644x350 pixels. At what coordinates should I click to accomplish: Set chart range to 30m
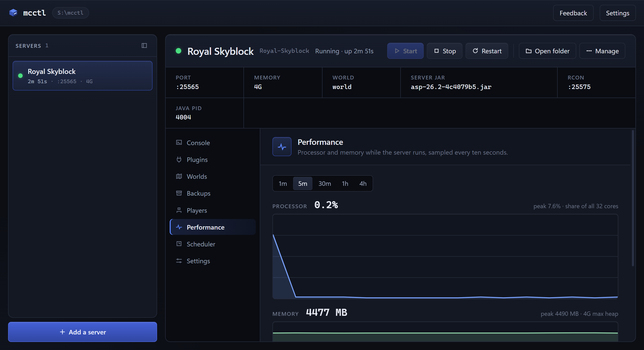coord(325,184)
